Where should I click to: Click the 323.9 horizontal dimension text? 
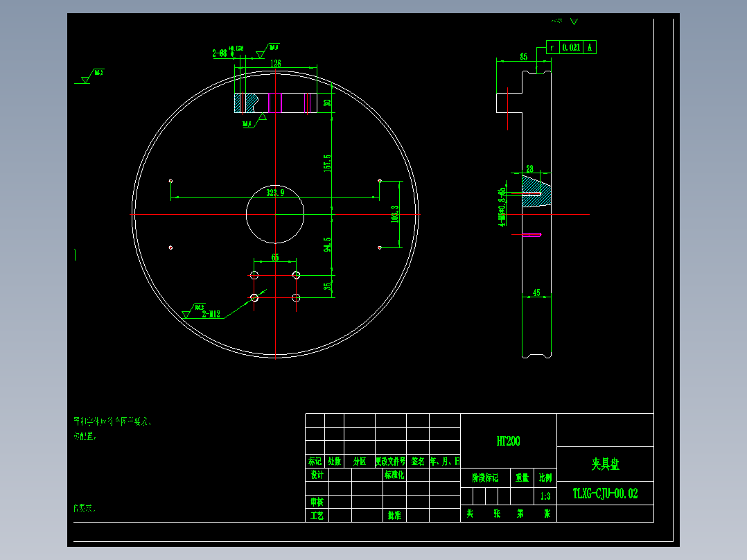275,193
